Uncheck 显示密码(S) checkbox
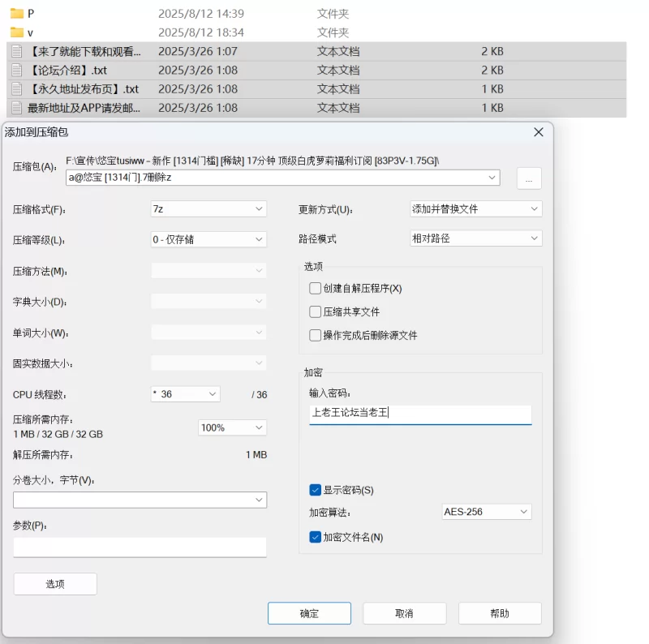The width and height of the screenshot is (649, 644). tap(315, 490)
